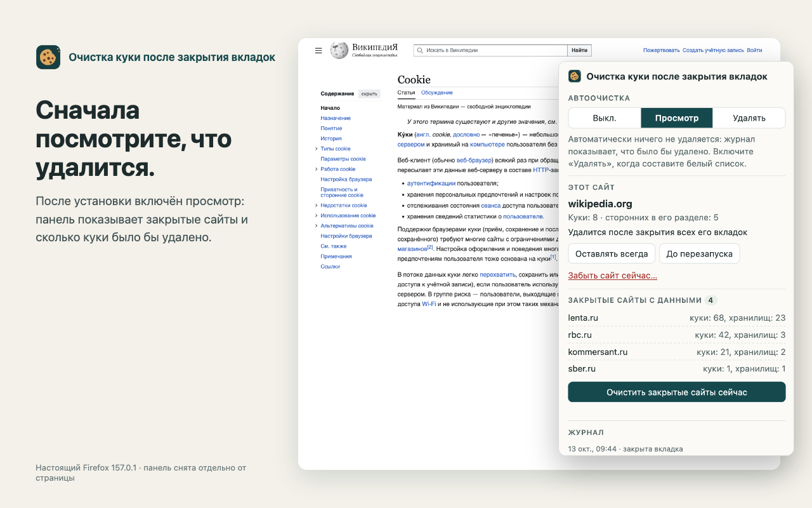Expand the Типы cookie contents section
This screenshot has height=508, width=812.
(316, 149)
